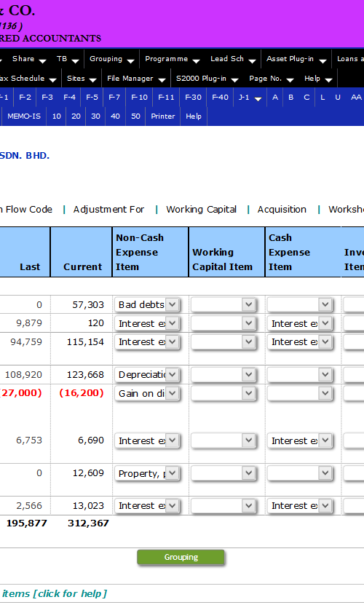
Task: Expand the Lead Sch dropdown menu
Action: 233,59
